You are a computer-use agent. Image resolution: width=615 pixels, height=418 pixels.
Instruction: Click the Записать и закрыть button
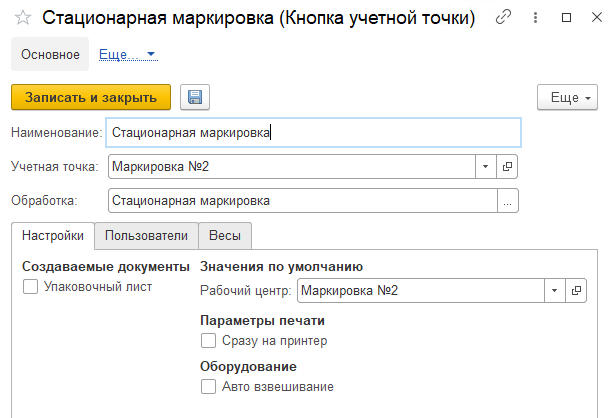click(x=91, y=97)
